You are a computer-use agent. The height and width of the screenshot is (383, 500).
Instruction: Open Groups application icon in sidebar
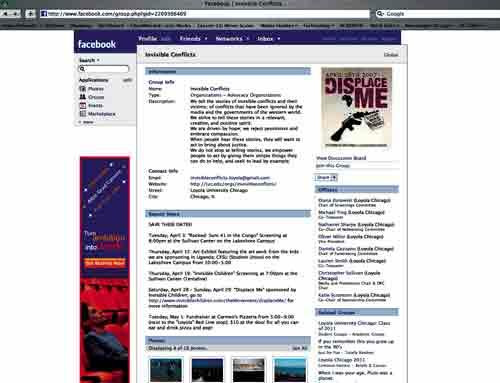pos(82,97)
